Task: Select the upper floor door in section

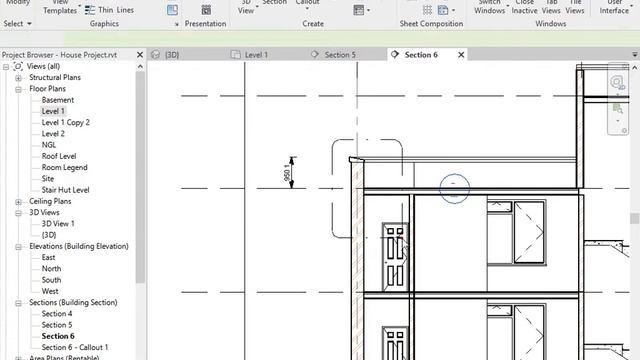Action: tap(395, 257)
